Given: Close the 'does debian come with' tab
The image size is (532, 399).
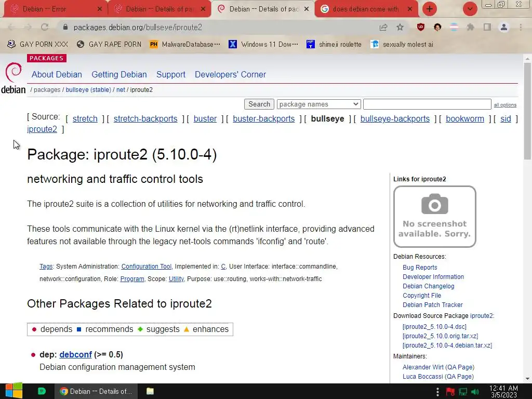Looking at the screenshot, I should (410, 9).
